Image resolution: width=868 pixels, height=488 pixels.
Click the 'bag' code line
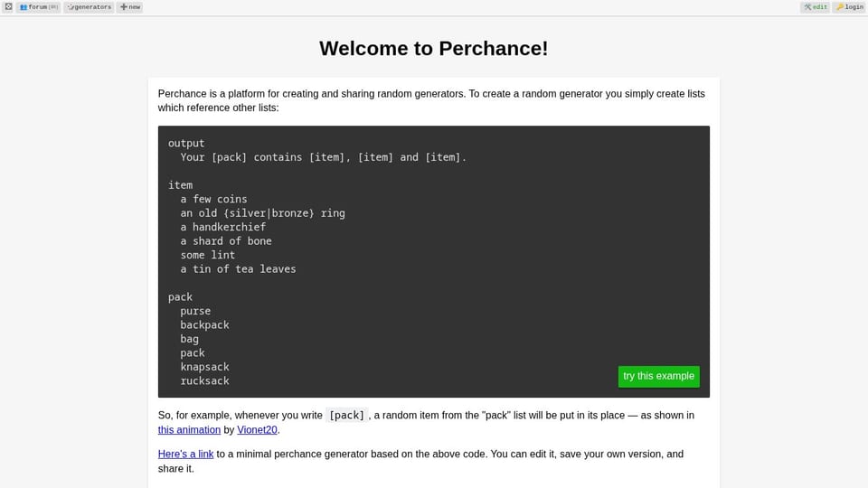(189, 339)
